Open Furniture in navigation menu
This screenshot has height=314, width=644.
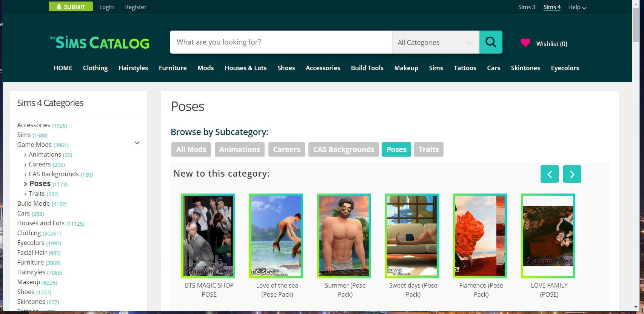tap(173, 68)
